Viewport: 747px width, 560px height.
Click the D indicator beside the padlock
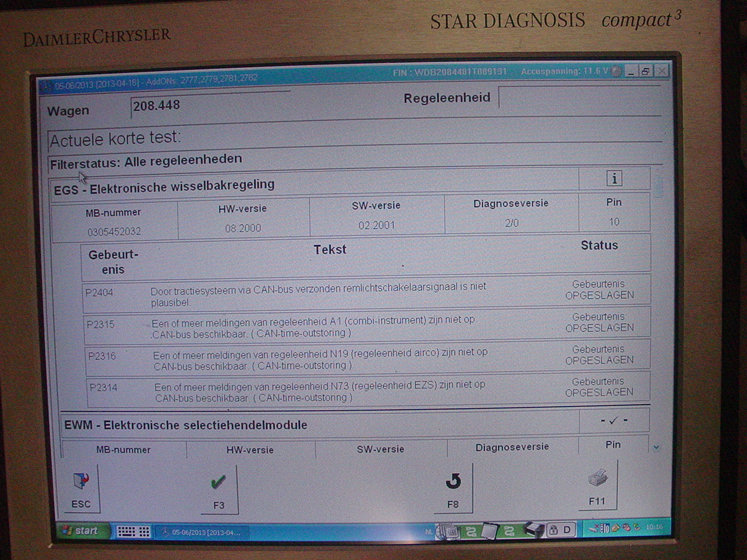click(567, 530)
